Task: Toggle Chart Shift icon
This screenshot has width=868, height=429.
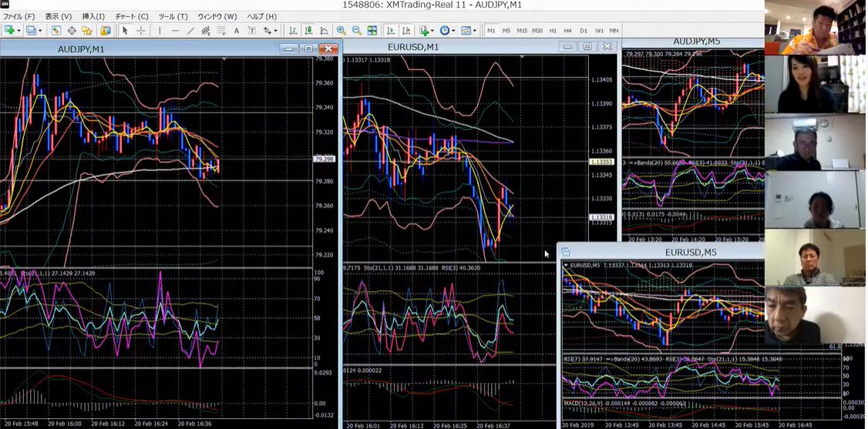Action: pos(406,30)
